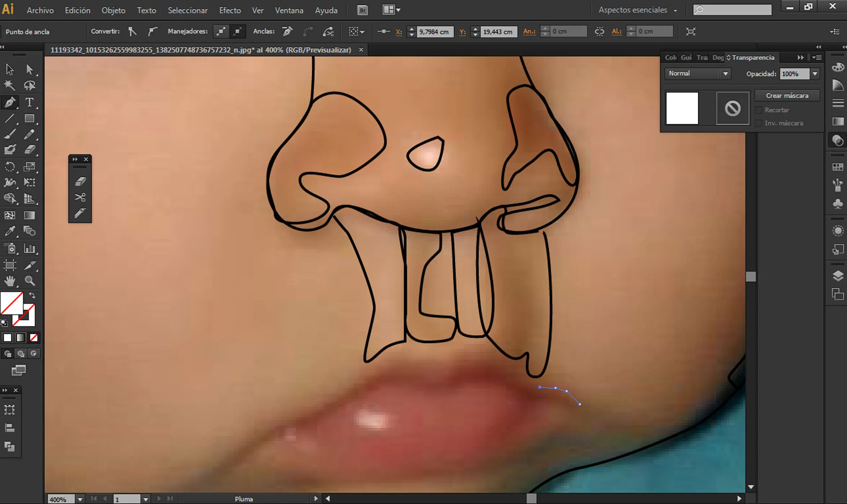Select the Type tool
847x504 pixels.
[30, 102]
